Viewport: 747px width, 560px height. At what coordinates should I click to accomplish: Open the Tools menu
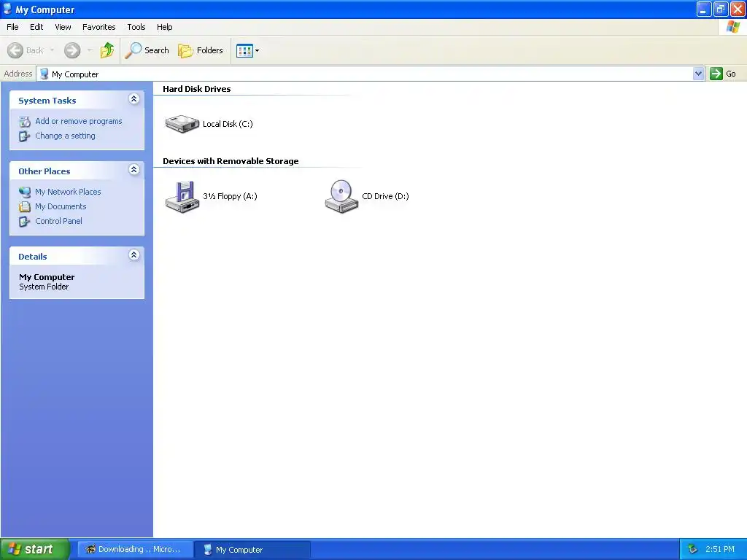136,27
